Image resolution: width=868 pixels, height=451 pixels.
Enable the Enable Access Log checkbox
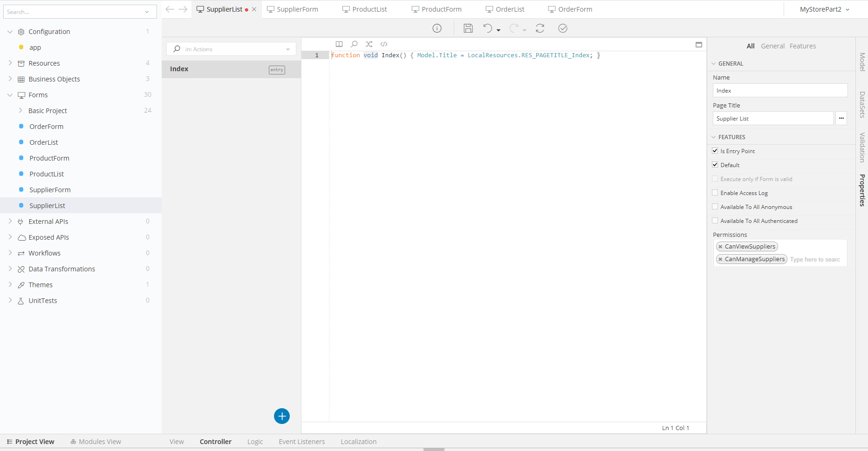coord(715,193)
